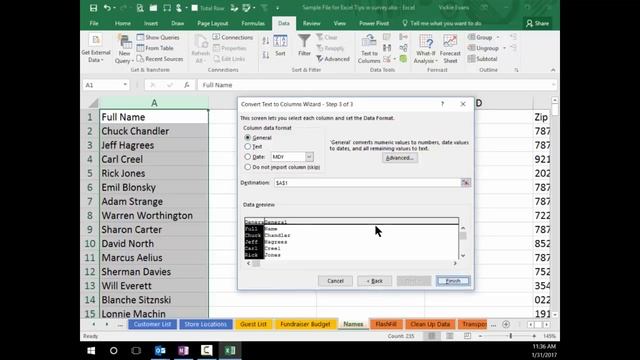Screen dimensions: 640x360
Task: Click the destination range selector icon
Action: click(x=465, y=182)
